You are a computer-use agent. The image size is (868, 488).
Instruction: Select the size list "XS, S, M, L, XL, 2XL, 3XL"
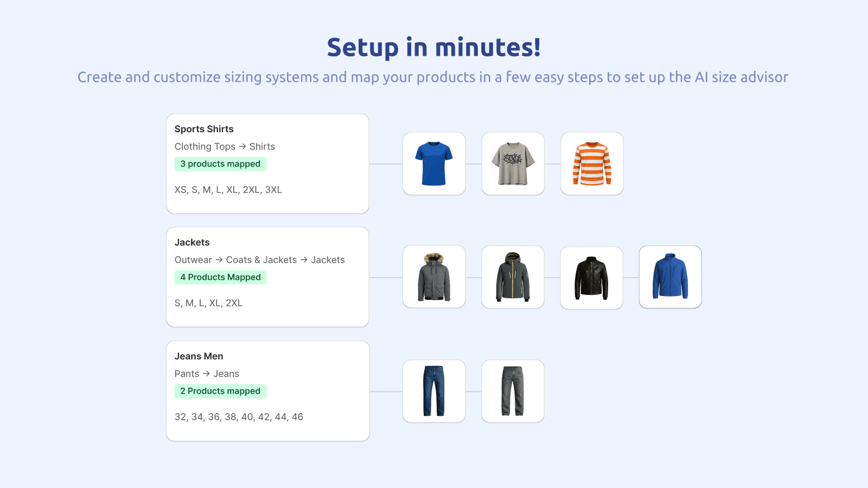click(x=228, y=190)
